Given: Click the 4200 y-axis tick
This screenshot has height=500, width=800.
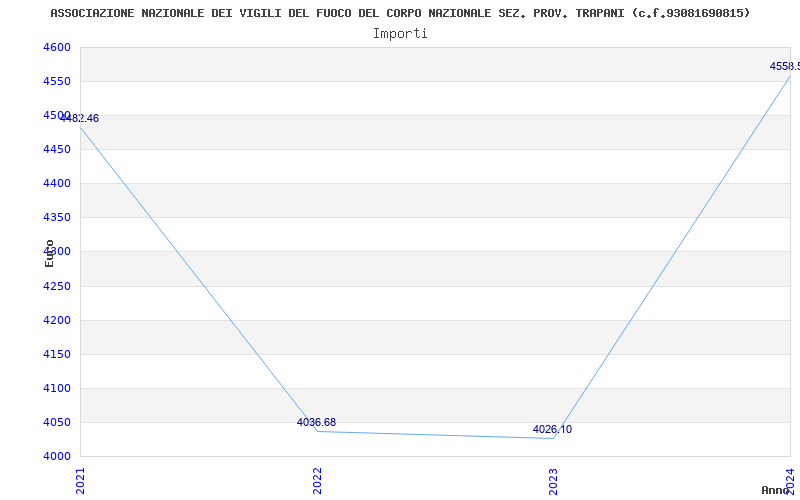Looking at the screenshot, I should click(57, 320).
